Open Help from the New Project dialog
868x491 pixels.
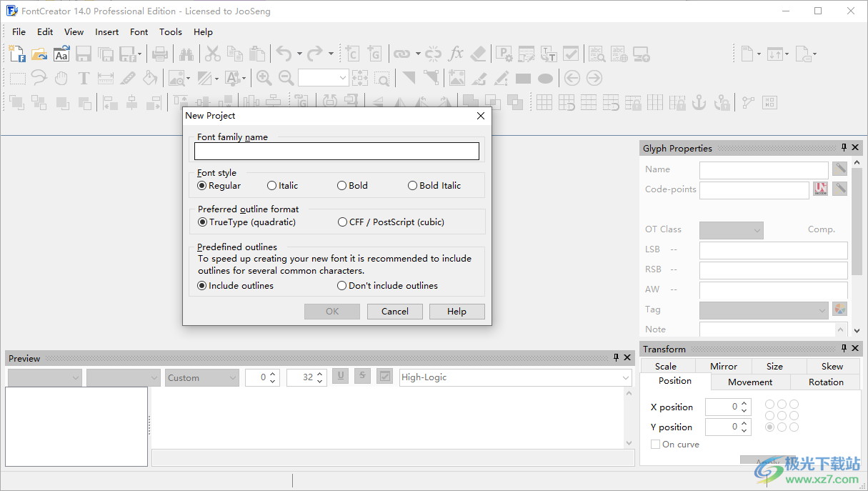457,311
